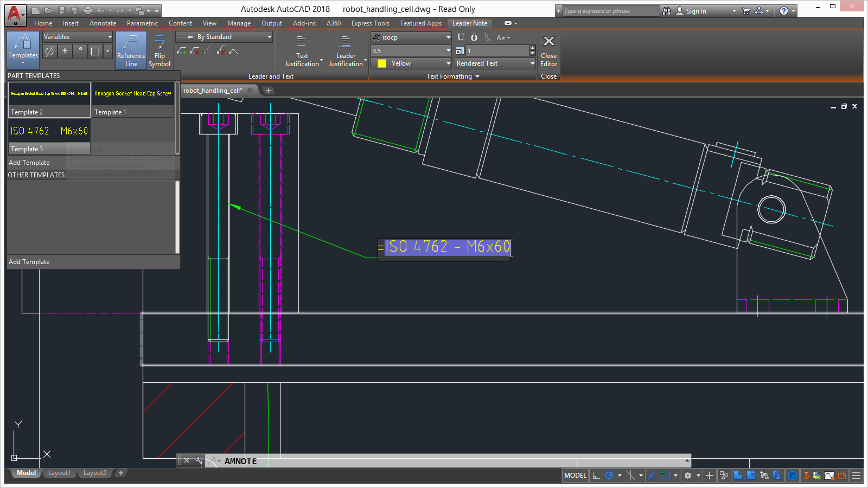
Task: Switch to the Layout1 tab
Action: 59,473
